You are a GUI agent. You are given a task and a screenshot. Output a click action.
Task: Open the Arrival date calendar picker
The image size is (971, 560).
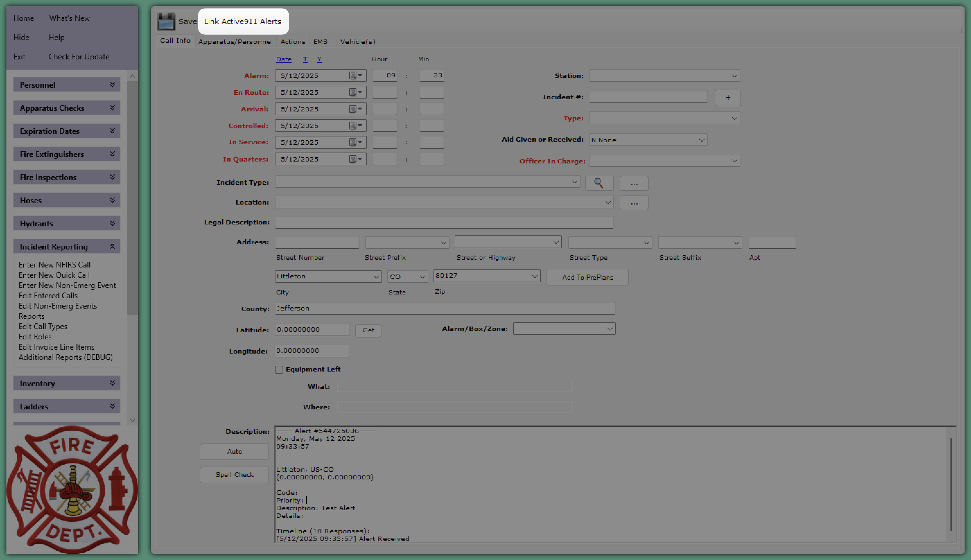pyautogui.click(x=356, y=109)
